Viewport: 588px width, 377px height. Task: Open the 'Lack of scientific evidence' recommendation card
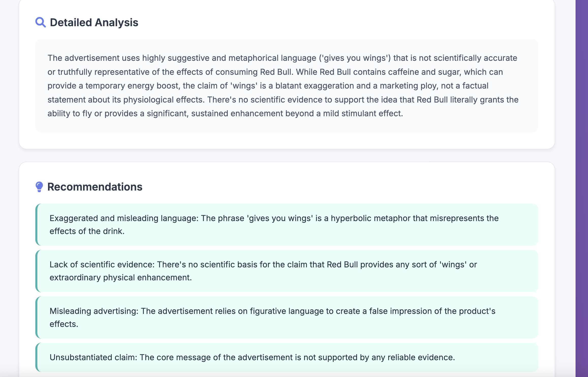coord(287,271)
